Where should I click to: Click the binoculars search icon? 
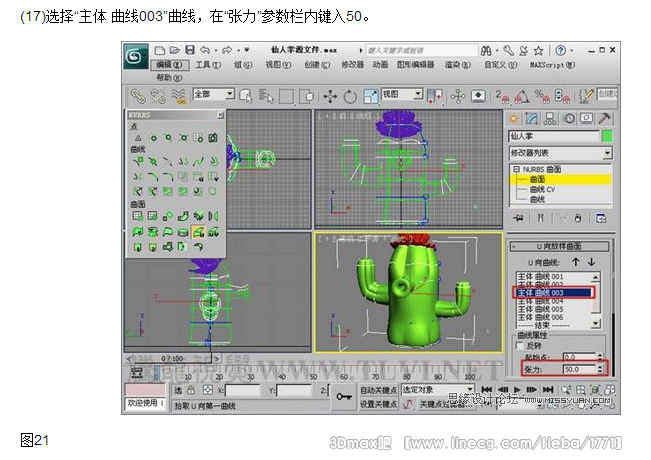pos(486,51)
